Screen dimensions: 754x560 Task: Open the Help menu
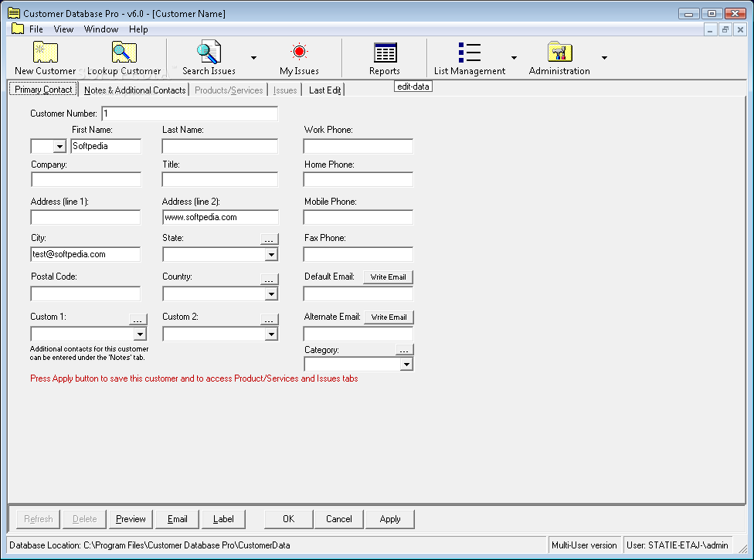click(x=138, y=29)
